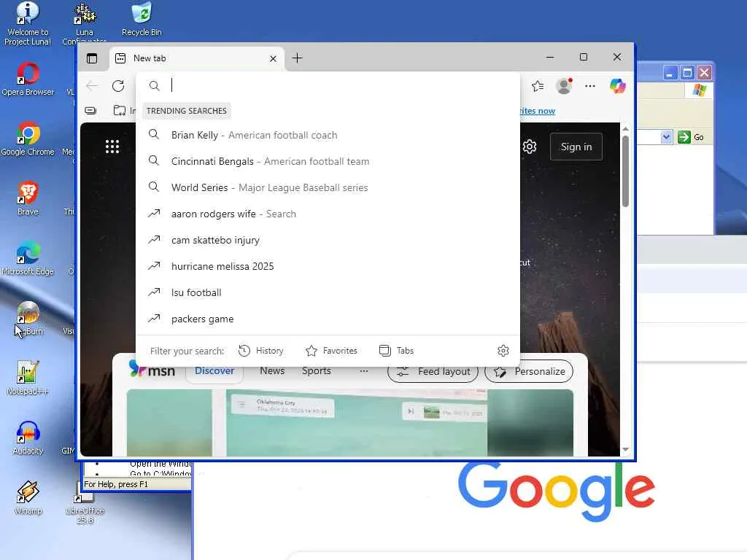The width and height of the screenshot is (747, 560).
Task: Click Windows flag logo in background window
Action: tap(700, 90)
